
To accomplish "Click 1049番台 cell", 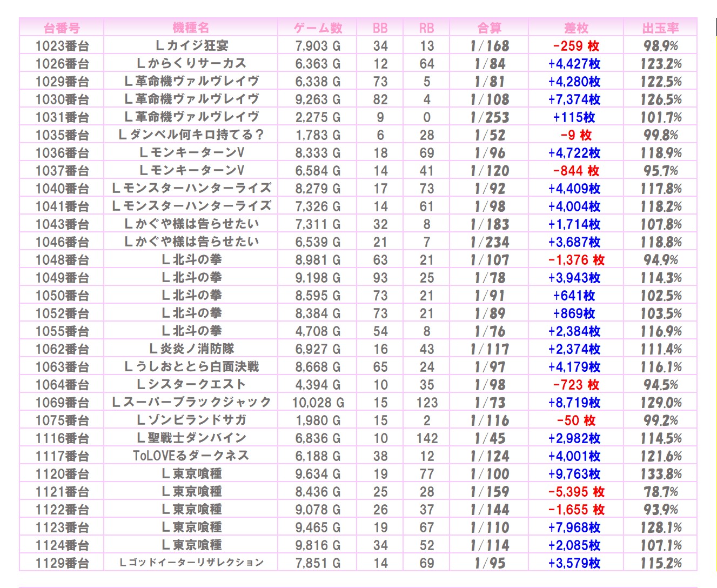I will 62,278.
